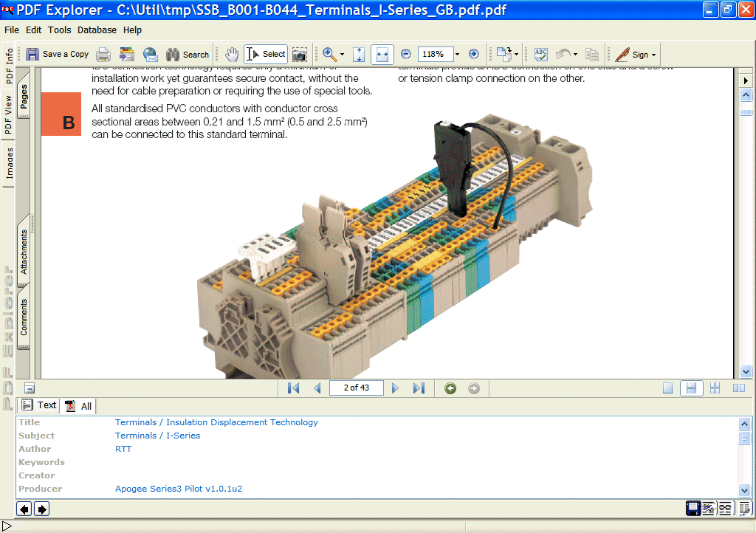
Task: Click the Save a Copy button
Action: tap(58, 55)
